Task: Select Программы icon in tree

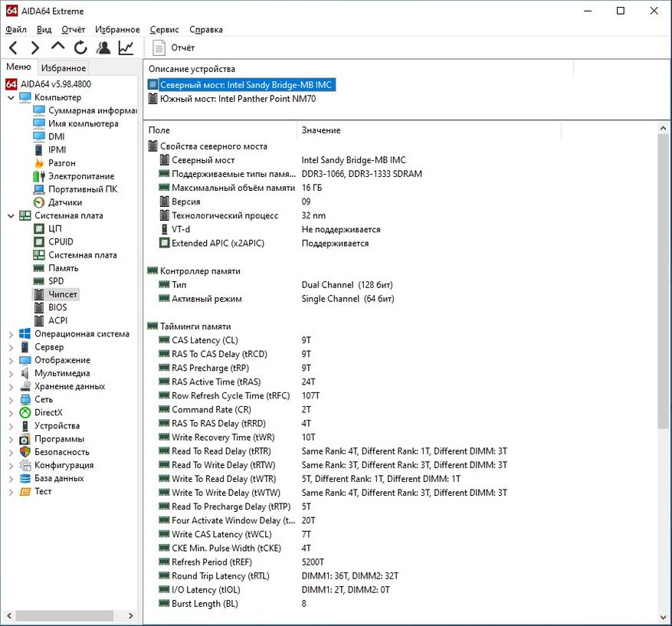Action: point(25,439)
